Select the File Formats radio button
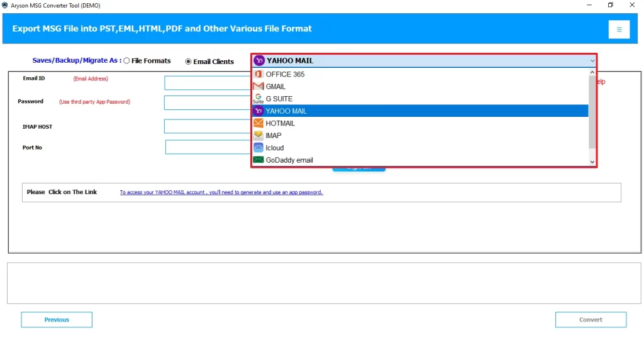This screenshot has height=343, width=644. click(x=126, y=61)
